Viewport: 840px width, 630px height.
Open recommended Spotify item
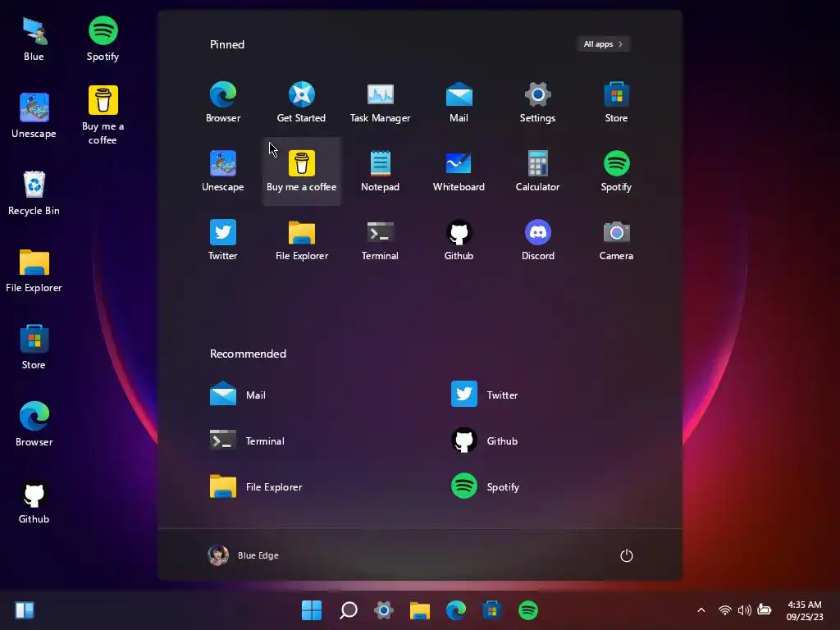(485, 487)
